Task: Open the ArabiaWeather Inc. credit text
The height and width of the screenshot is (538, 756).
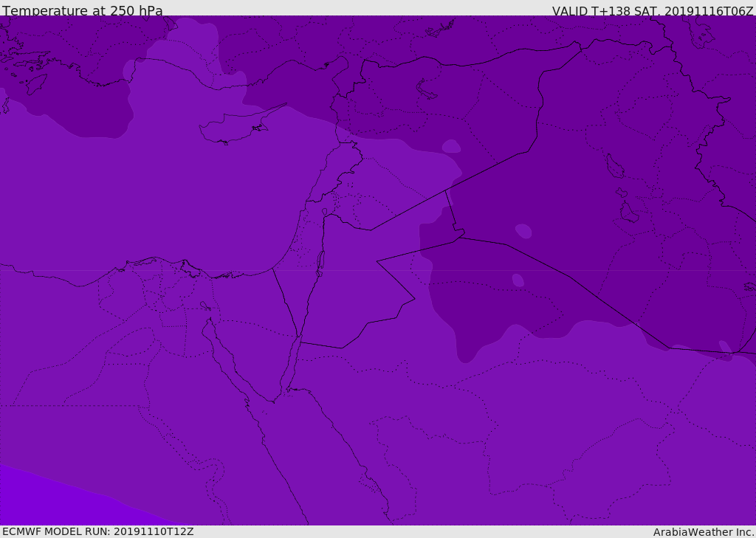Action: pyautogui.click(x=704, y=532)
